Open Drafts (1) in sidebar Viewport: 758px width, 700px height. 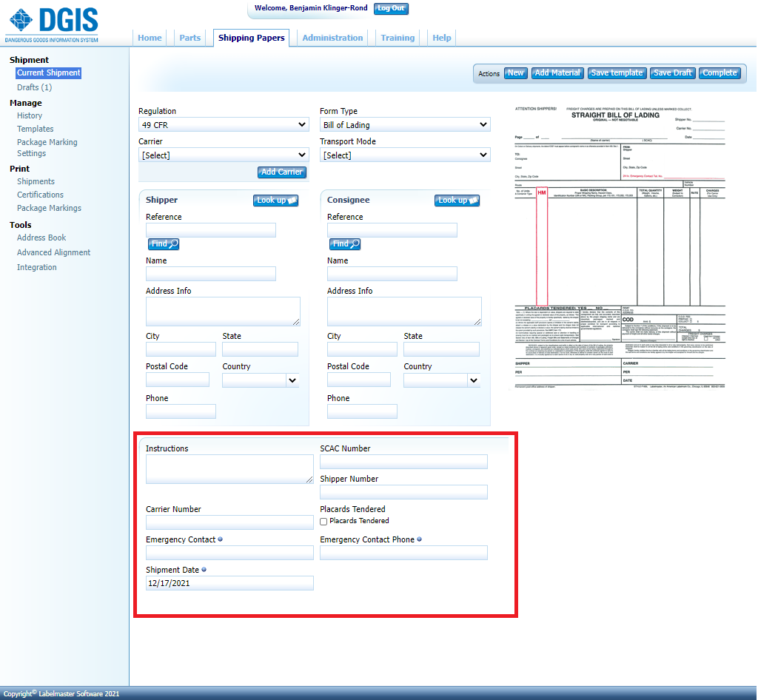coord(34,87)
